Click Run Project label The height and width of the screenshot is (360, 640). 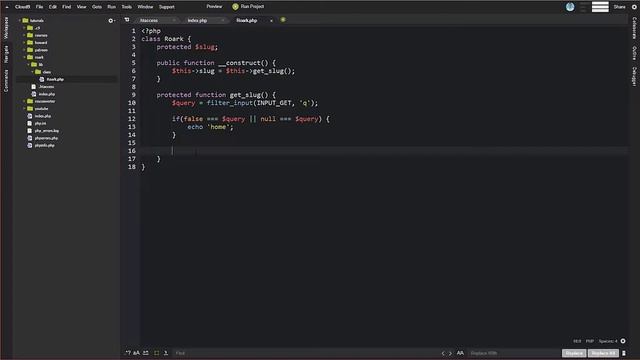coord(252,7)
